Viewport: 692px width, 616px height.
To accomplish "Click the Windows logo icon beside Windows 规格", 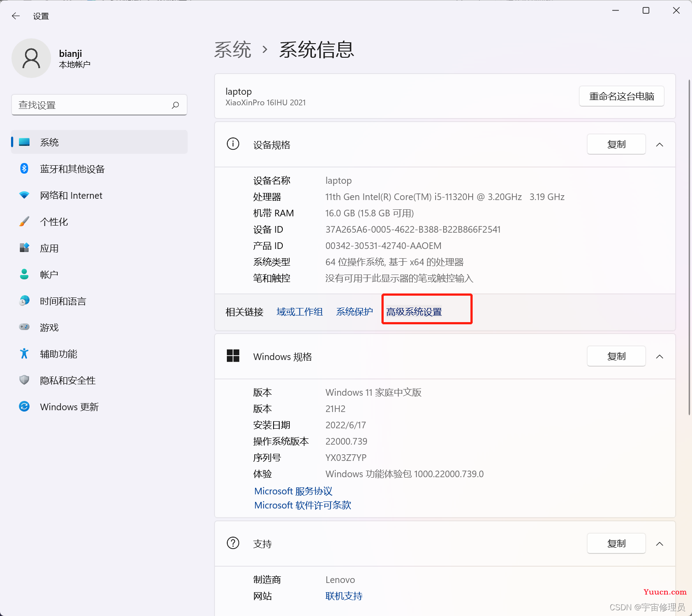I will tap(233, 356).
